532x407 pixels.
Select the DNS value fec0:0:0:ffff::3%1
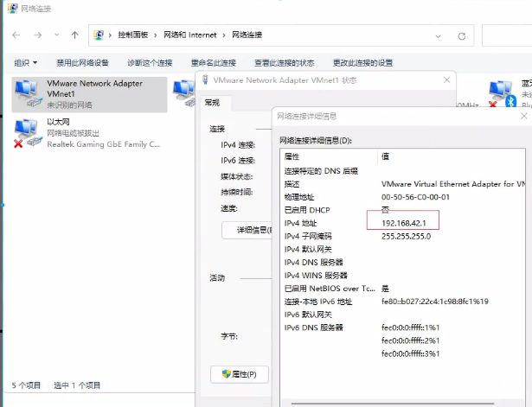(x=411, y=353)
